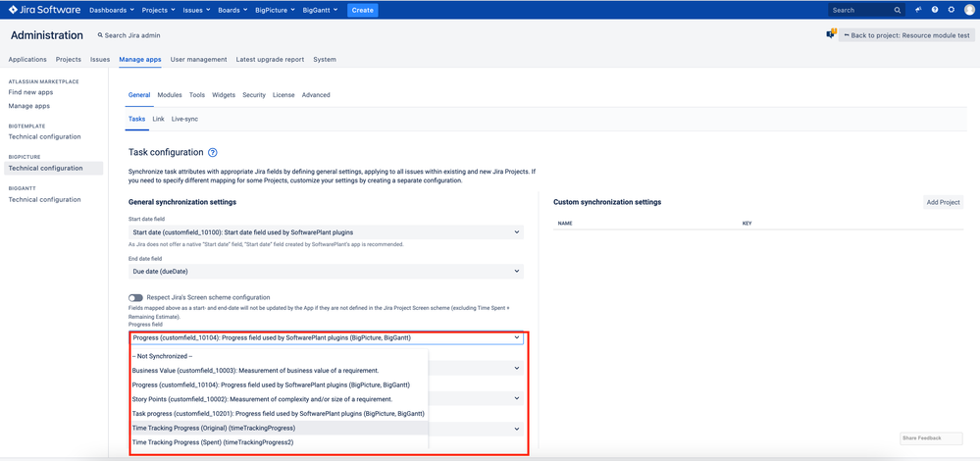Select Business Value (customfield_10003) option
This screenshot has height=461, width=980.
[280, 371]
